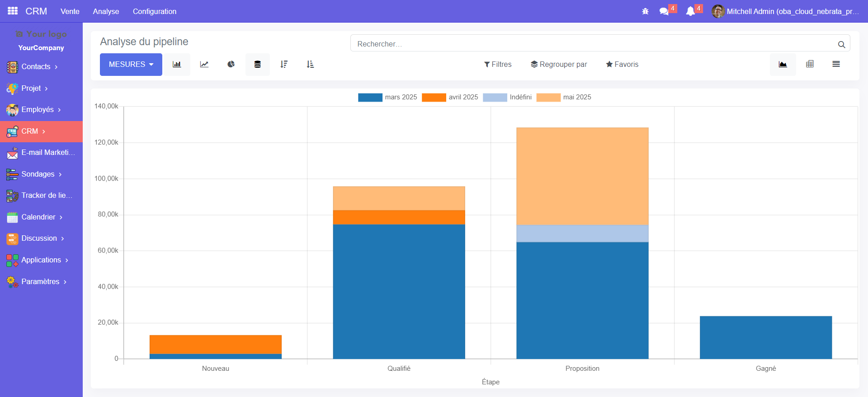
Task: Click the avril 2025 orange legend swatch
Action: click(434, 98)
